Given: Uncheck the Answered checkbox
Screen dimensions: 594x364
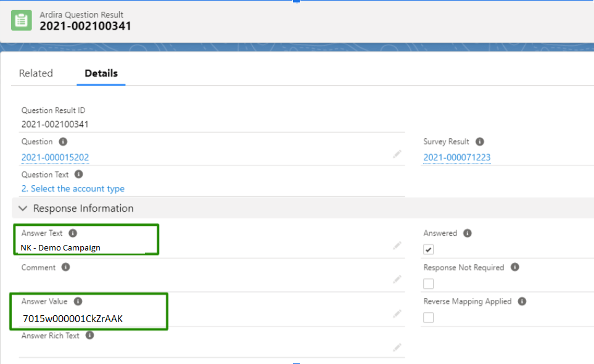Looking at the screenshot, I should [427, 249].
